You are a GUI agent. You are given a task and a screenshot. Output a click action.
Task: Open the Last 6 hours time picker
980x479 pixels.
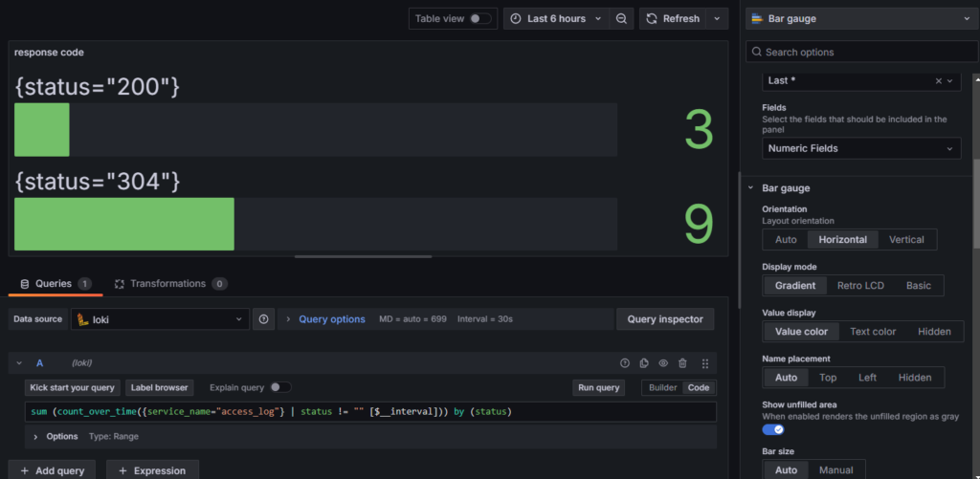(x=556, y=19)
